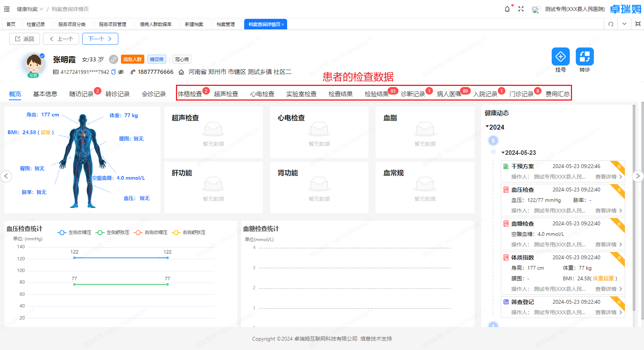Switch to the 慢病人群数据库 tab
This screenshot has width=644, height=350.
(156, 24)
